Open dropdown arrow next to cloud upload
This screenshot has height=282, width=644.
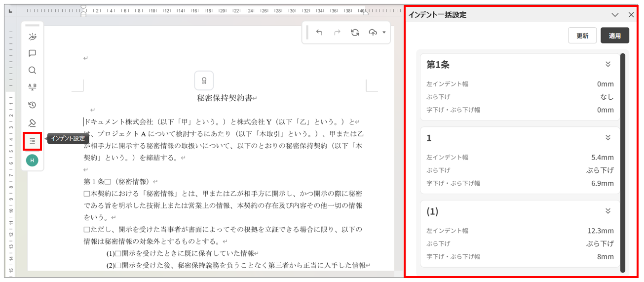click(384, 33)
